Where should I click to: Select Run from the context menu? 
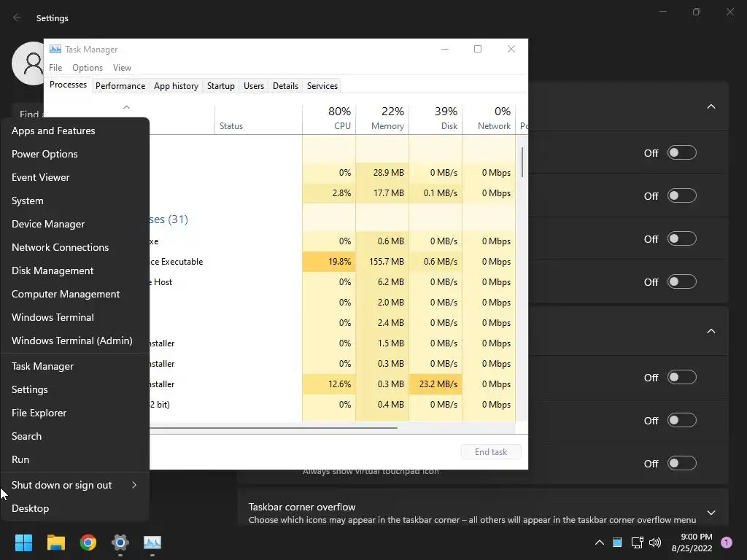75,459
